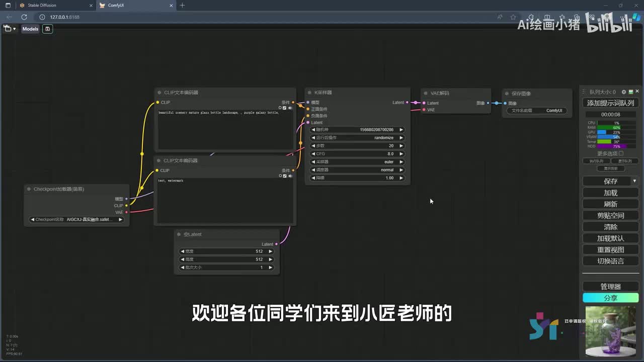This screenshot has height=362, width=644.
Task: Toggle checkbox in lower CLIP text node
Action: 285,176
